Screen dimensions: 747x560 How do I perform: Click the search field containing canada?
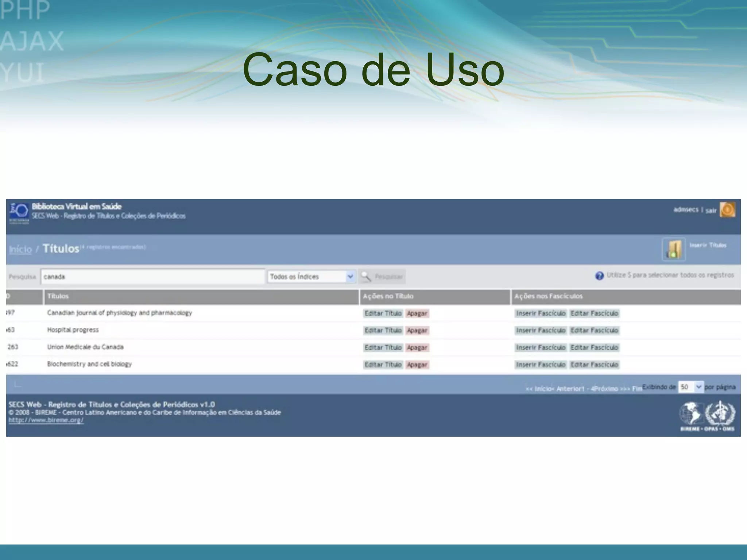tap(152, 277)
